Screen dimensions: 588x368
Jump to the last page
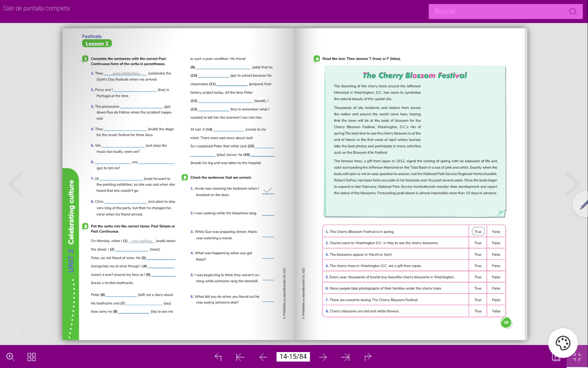pos(345,357)
